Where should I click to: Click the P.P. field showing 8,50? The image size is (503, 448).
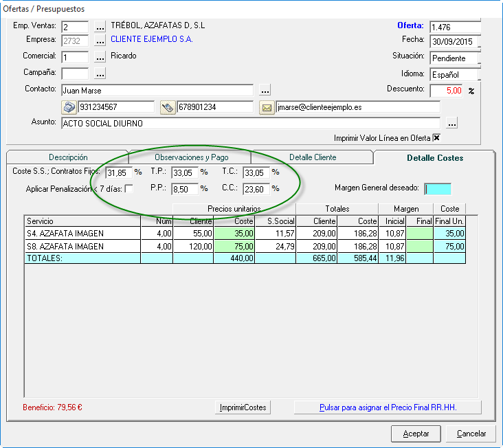(185, 189)
